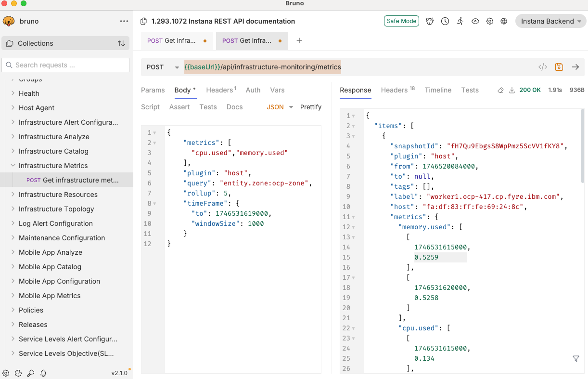Open the response Tests tab
The image size is (588, 379).
coord(470,90)
